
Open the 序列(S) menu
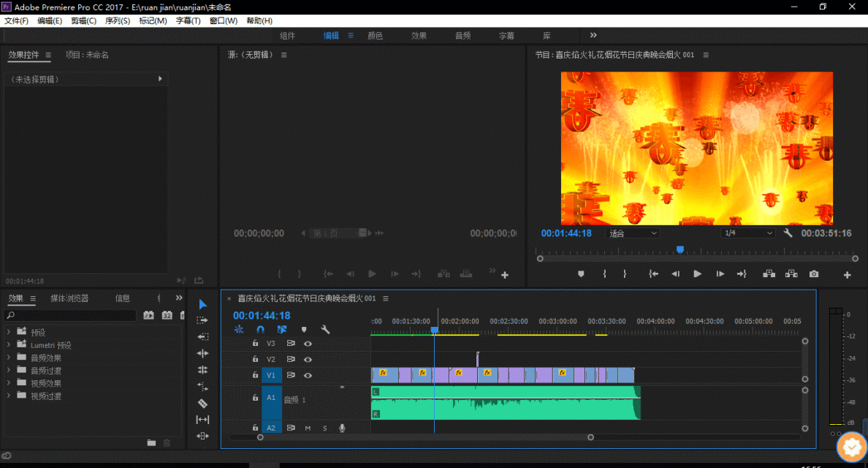coord(118,20)
